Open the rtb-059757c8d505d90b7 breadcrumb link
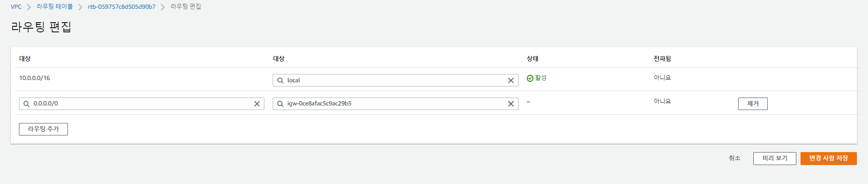This screenshot has height=184, width=868. tap(122, 6)
